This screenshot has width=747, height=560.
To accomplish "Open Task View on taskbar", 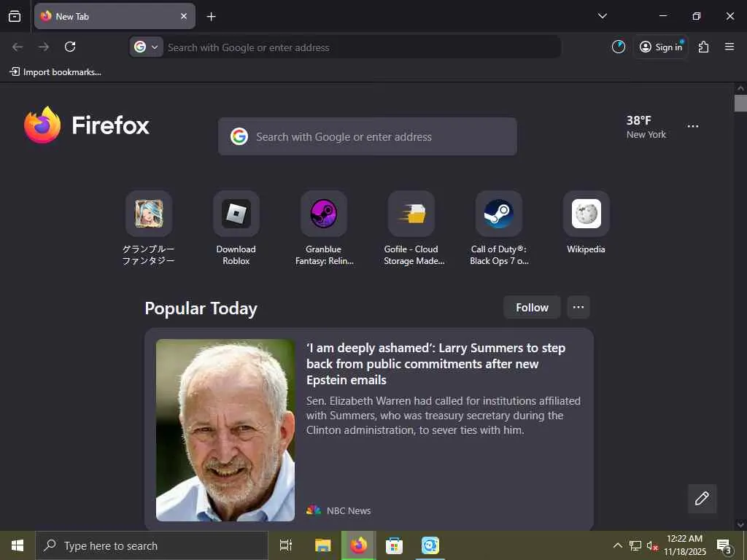I will [x=286, y=545].
